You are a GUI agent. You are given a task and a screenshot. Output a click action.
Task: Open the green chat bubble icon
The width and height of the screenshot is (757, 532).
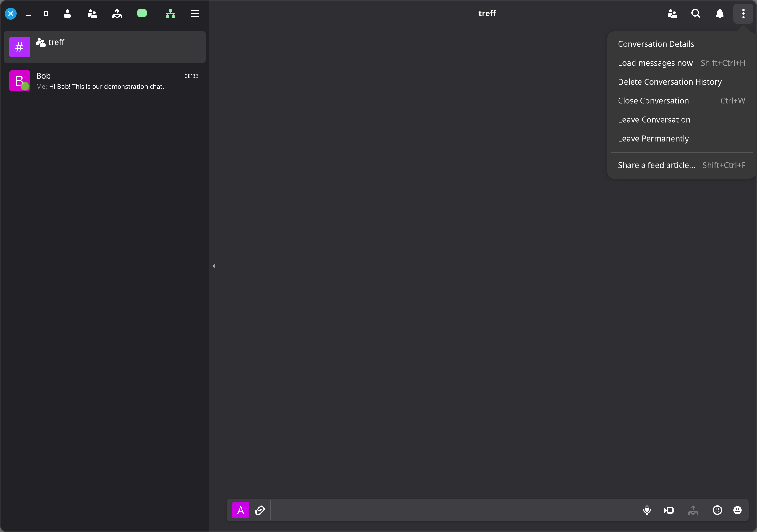[142, 14]
